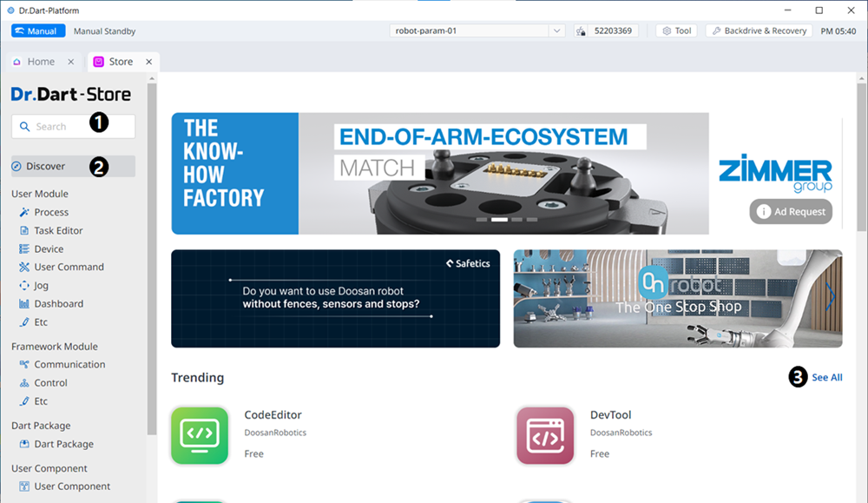
Task: Select Process in User Module
Action: 51,212
